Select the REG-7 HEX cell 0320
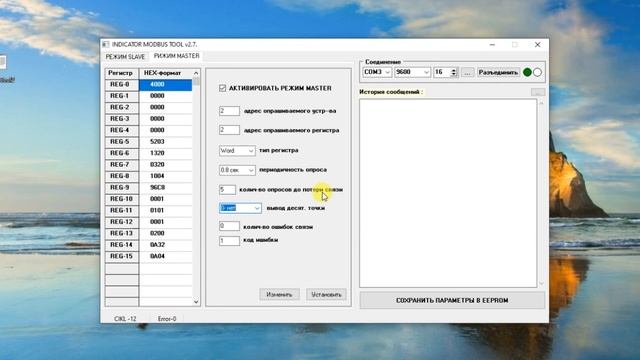 166,164
